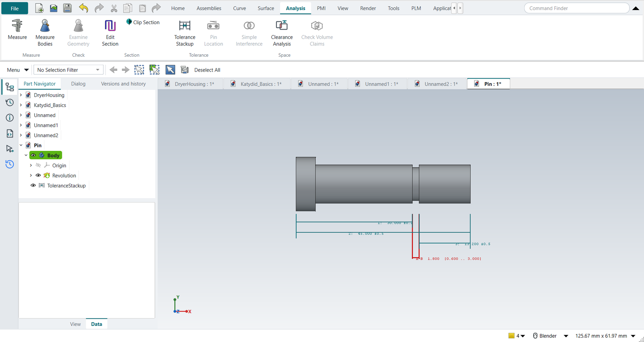
Task: Open the History clock icon in the sidebar
Action: tap(10, 103)
